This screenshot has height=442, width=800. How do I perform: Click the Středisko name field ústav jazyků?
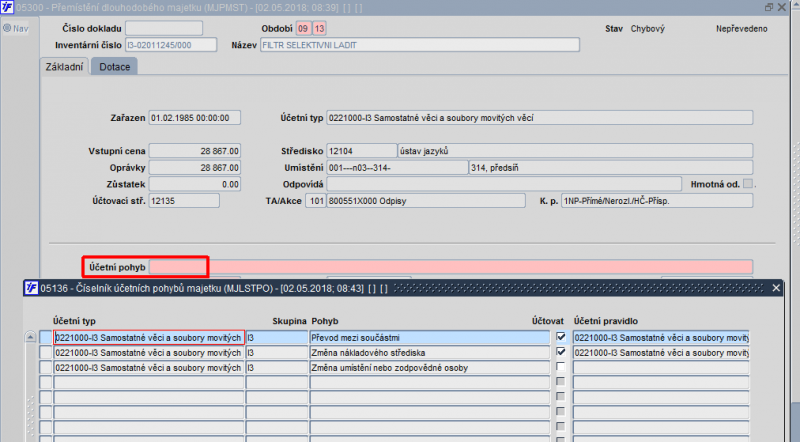tap(575, 151)
